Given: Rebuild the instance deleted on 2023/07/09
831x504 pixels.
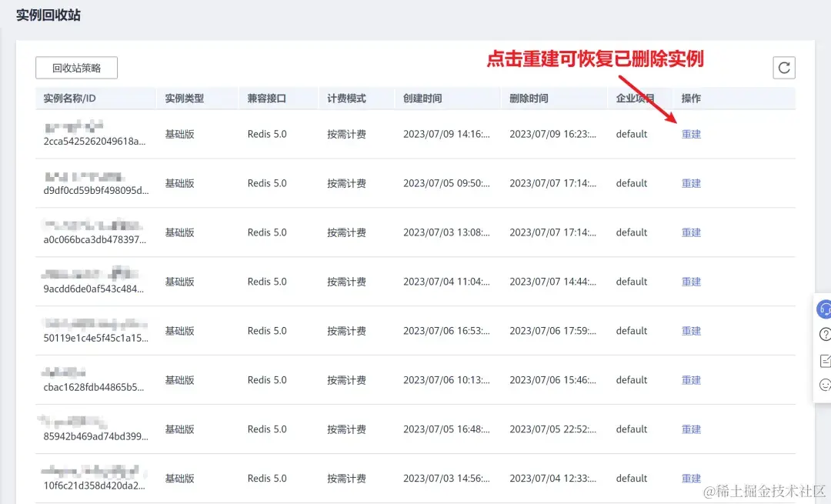Looking at the screenshot, I should pyautogui.click(x=690, y=133).
